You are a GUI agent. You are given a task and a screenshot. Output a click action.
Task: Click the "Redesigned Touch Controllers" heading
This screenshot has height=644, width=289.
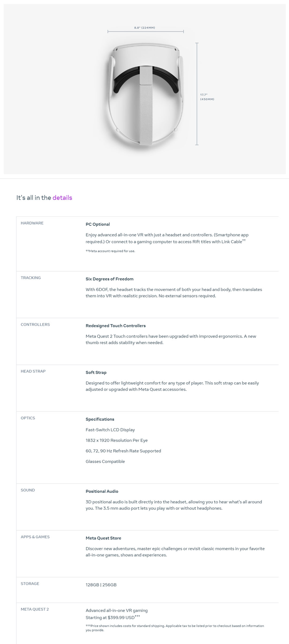pyautogui.click(x=116, y=326)
